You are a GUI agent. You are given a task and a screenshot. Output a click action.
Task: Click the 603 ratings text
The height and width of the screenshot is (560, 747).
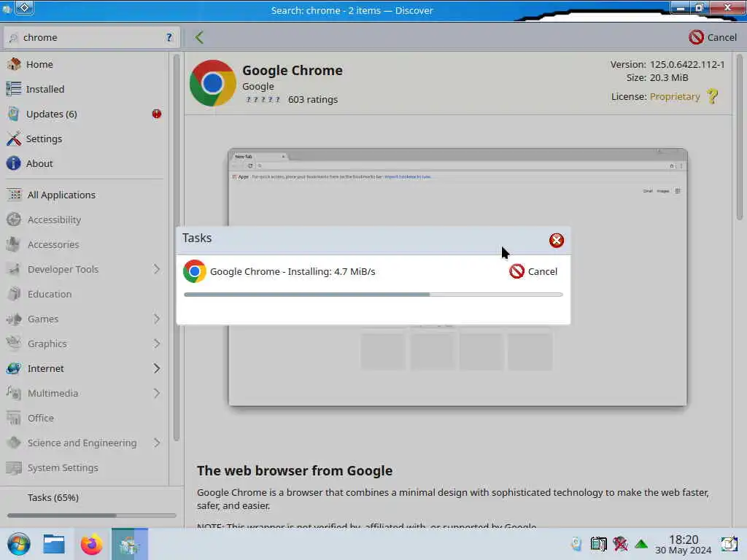(313, 99)
